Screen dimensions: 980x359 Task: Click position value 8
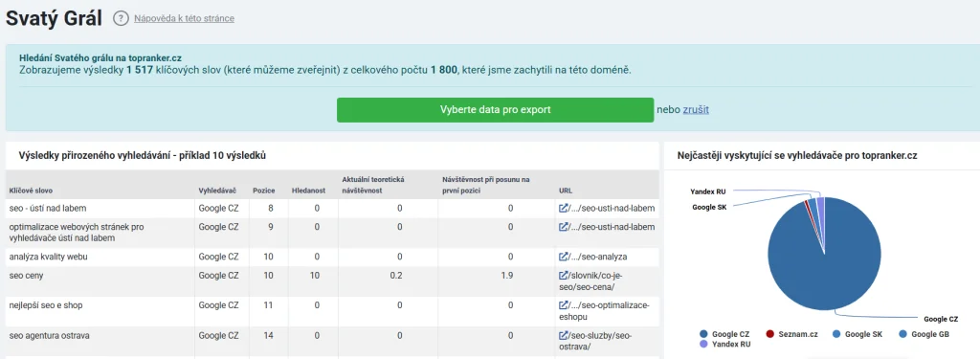271,209
